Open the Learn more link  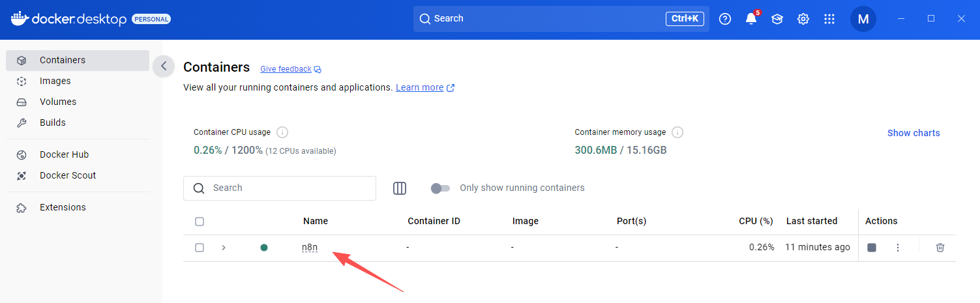419,87
